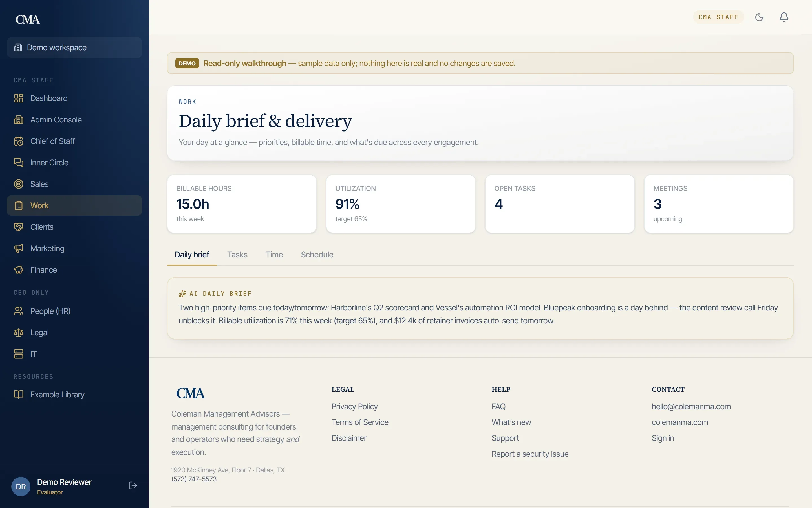This screenshot has height=508, width=812.
Task: Open Dashboard in the sidebar
Action: click(74, 98)
